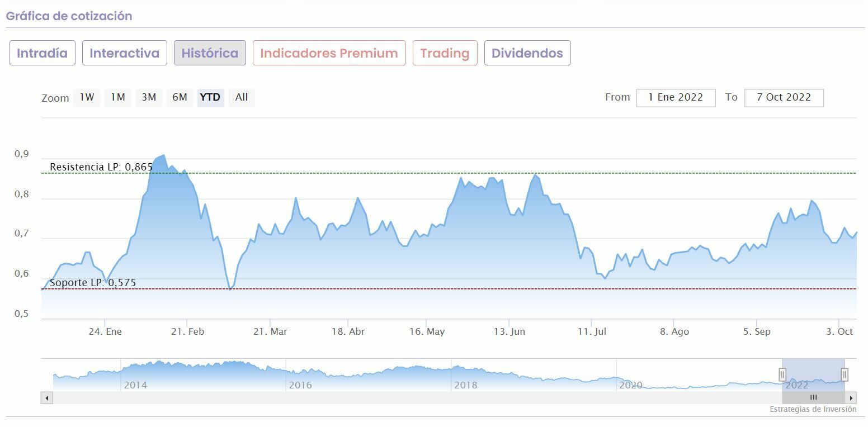Open the Trading chart view
868x427 pixels.
point(445,53)
